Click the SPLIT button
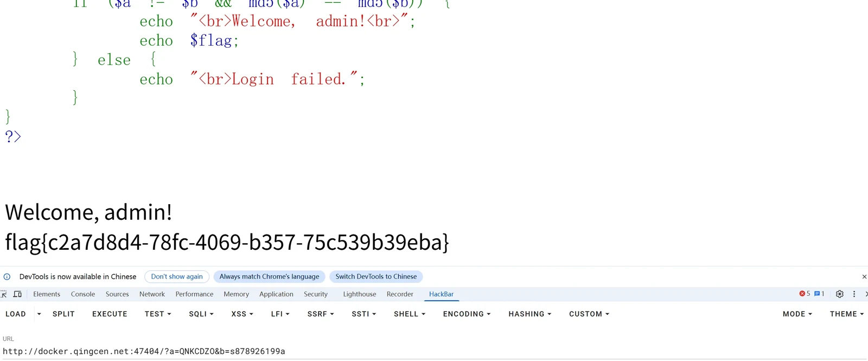868x361 pixels. 63,314
